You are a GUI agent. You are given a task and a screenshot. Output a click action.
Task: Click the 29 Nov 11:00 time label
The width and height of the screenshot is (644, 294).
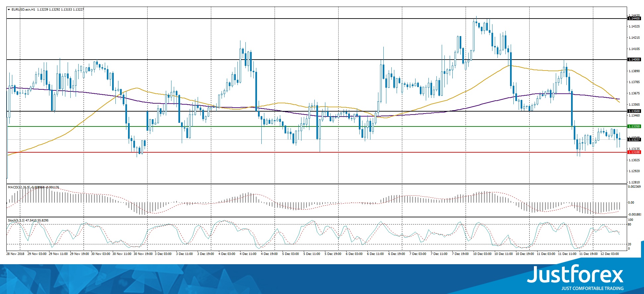58,254
